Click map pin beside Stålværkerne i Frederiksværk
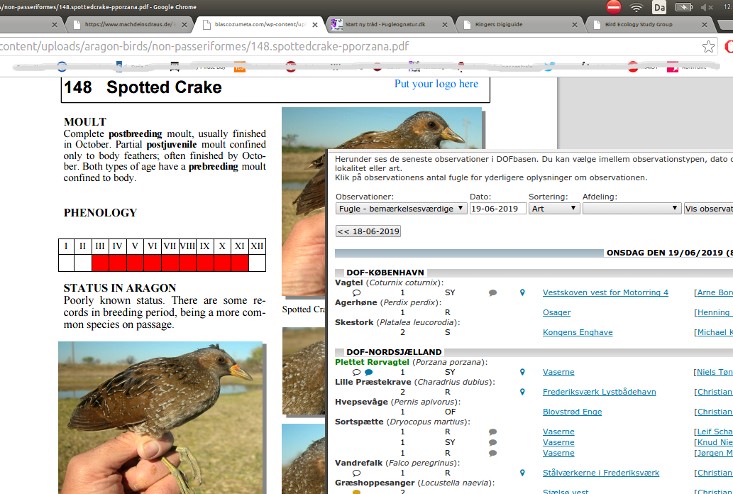 522,472
